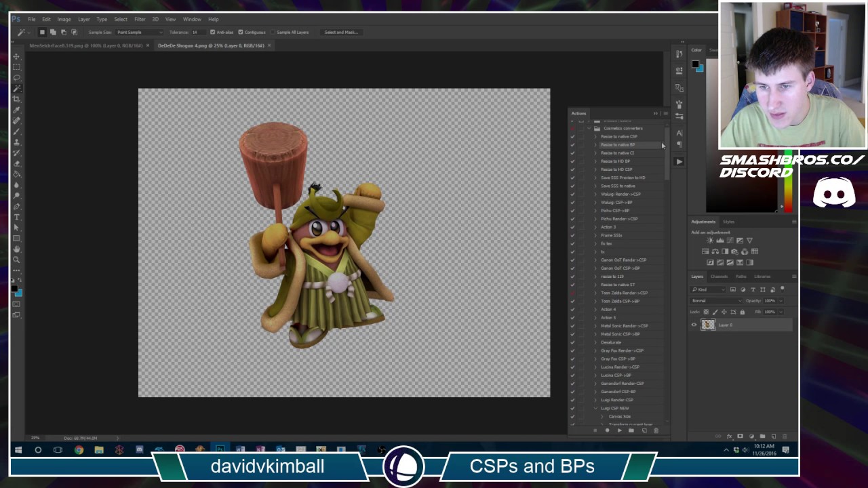This screenshot has height=488, width=868.
Task: Click the Select and Mask button
Action: (x=341, y=32)
